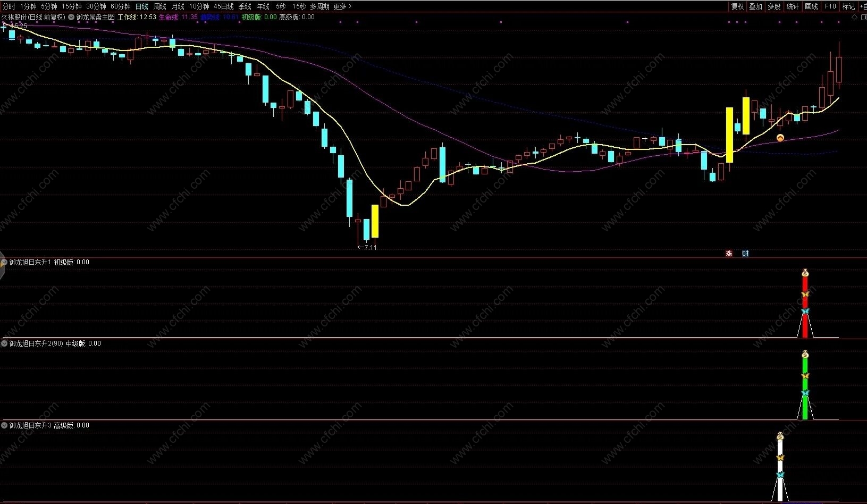Select the 15秒 period tab
The width and height of the screenshot is (867, 504).
tap(298, 6)
